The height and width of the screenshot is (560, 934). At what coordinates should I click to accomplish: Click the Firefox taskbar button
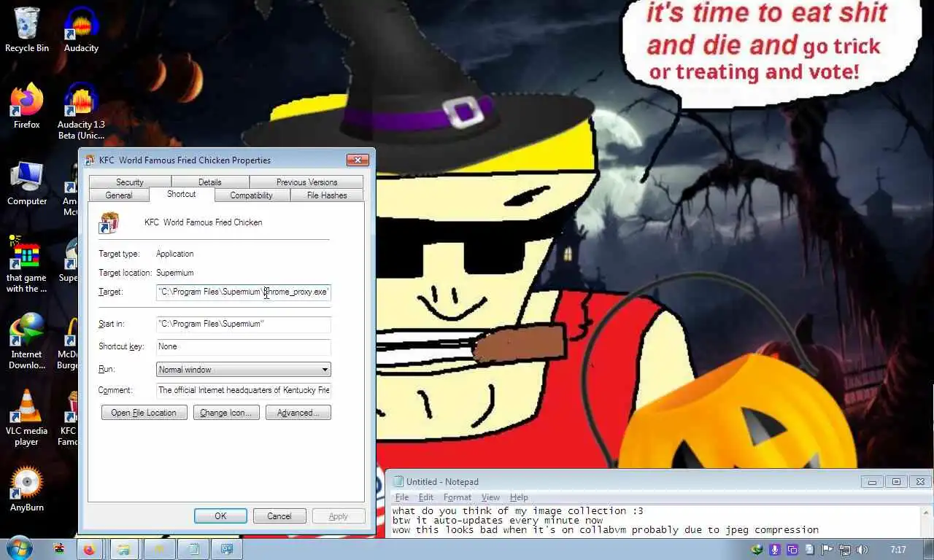point(90,549)
